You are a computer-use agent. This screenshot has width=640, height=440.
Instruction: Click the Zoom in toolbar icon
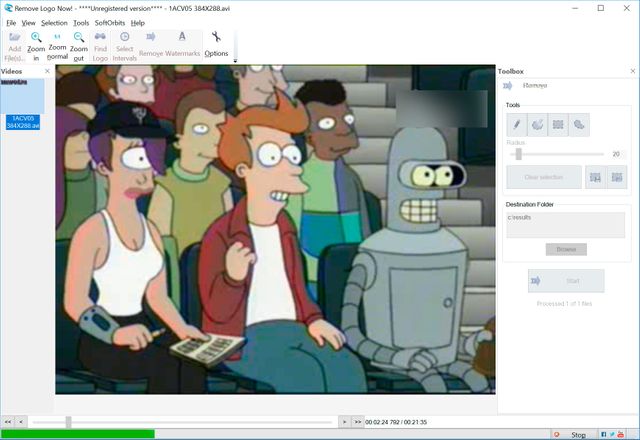pos(36,45)
